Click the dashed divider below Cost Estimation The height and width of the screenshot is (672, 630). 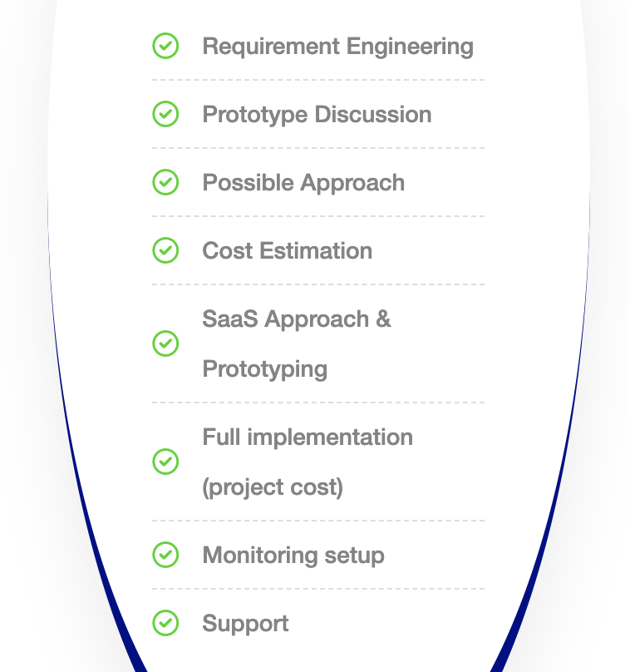(x=318, y=285)
